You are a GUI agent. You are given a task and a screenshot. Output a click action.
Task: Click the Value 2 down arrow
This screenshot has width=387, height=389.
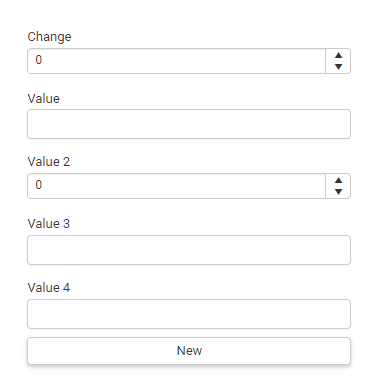(x=338, y=192)
